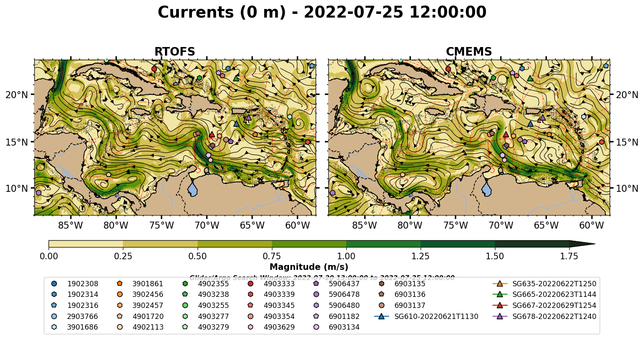The height and width of the screenshot is (339, 644).
Task: Click the legend text '5906480'
Action: coord(344,305)
